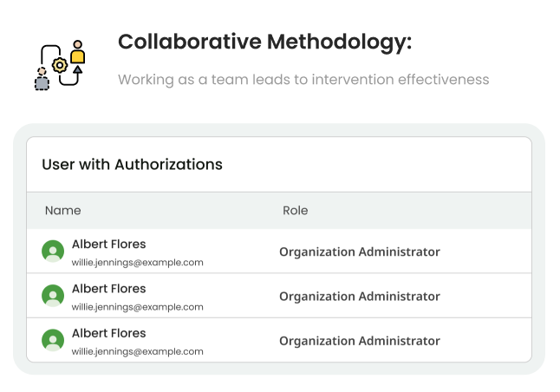This screenshot has height=392, width=560.
Task: Click the third row's green user avatar
Action: tap(53, 340)
